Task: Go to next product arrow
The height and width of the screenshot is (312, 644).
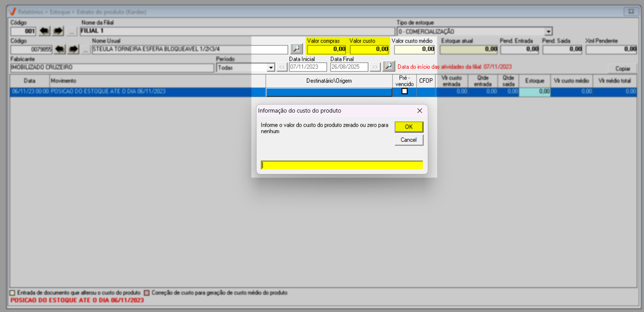Action: coord(73,49)
